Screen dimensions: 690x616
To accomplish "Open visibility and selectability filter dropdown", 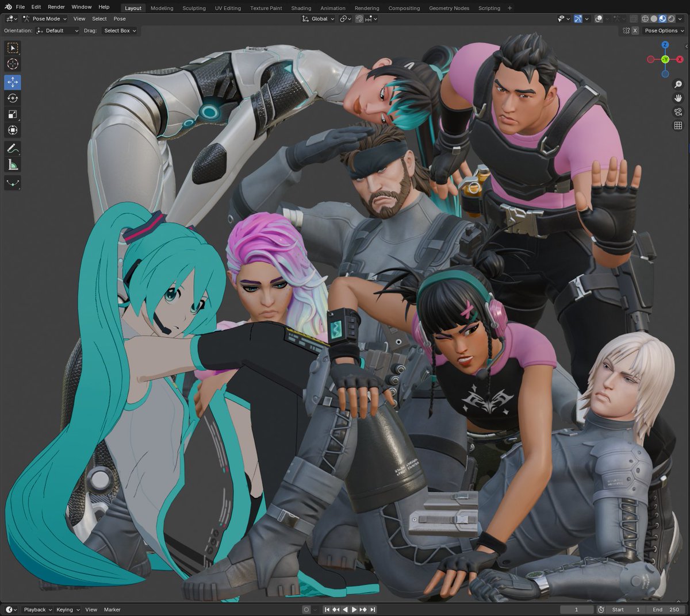I will point(563,18).
